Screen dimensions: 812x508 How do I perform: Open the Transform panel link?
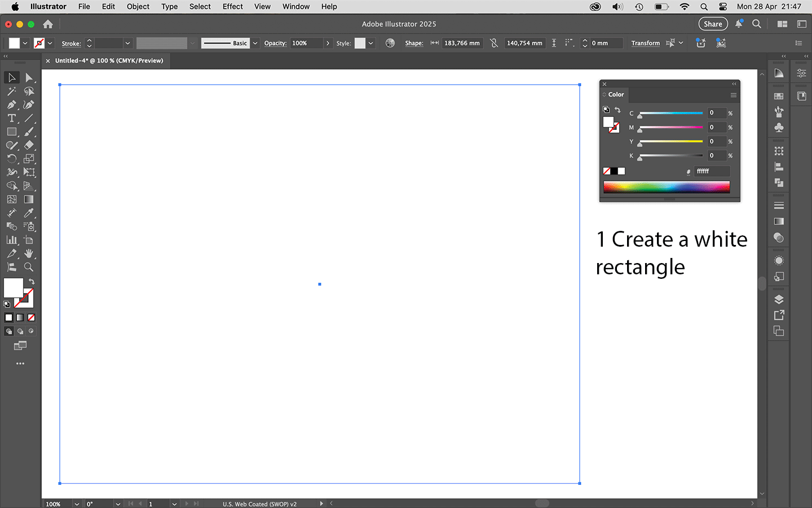(646, 43)
